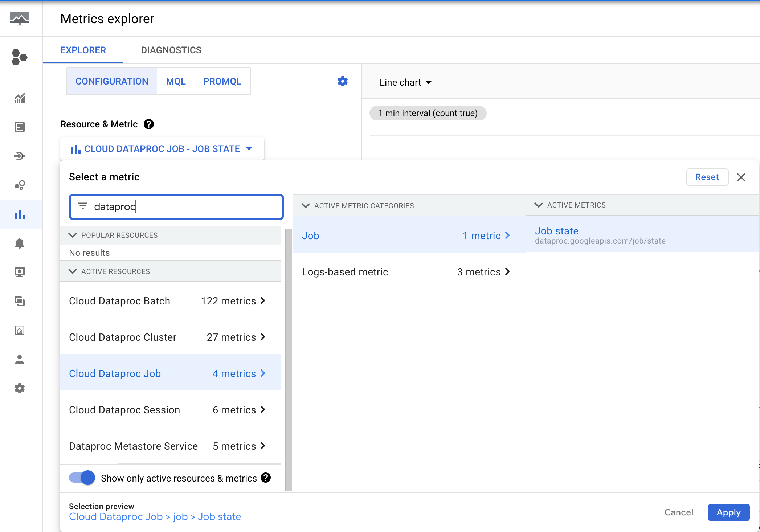Screen dimensions: 760x532
Task: Toggle Show only active resources & metrics
Action: click(x=82, y=478)
